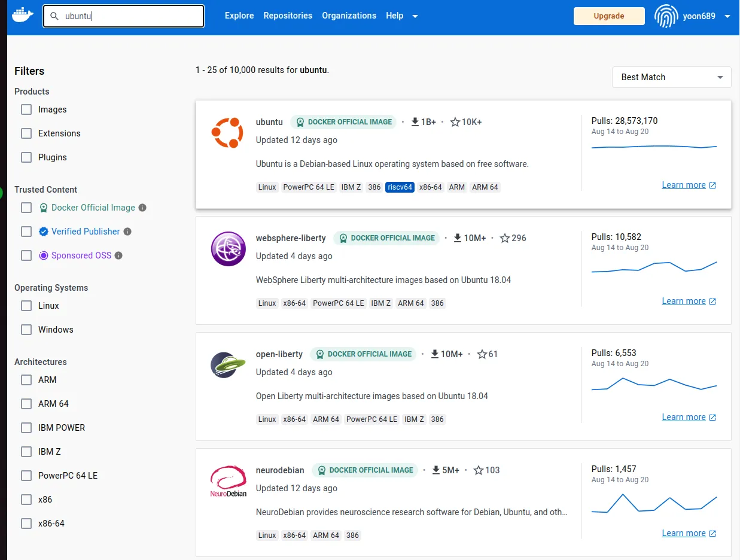Screen dimensions: 740x560
Task: Click the Docker whale logo
Action: [x=23, y=15]
